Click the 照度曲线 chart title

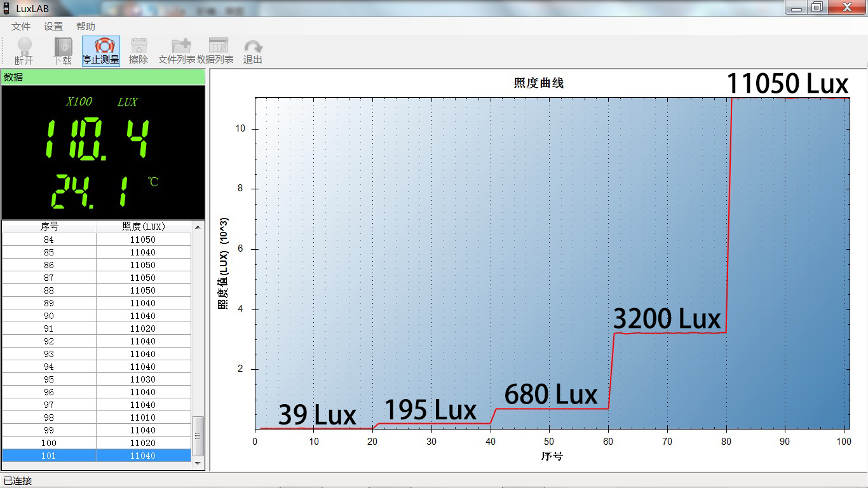coord(539,83)
